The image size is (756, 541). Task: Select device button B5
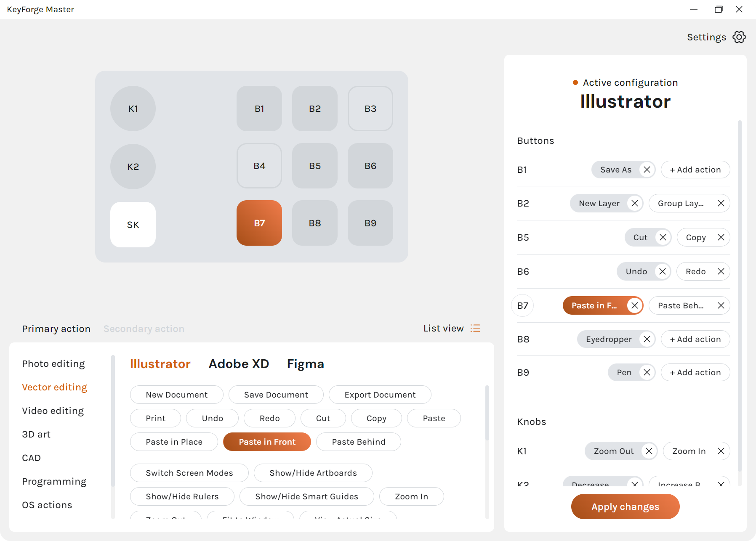(315, 166)
